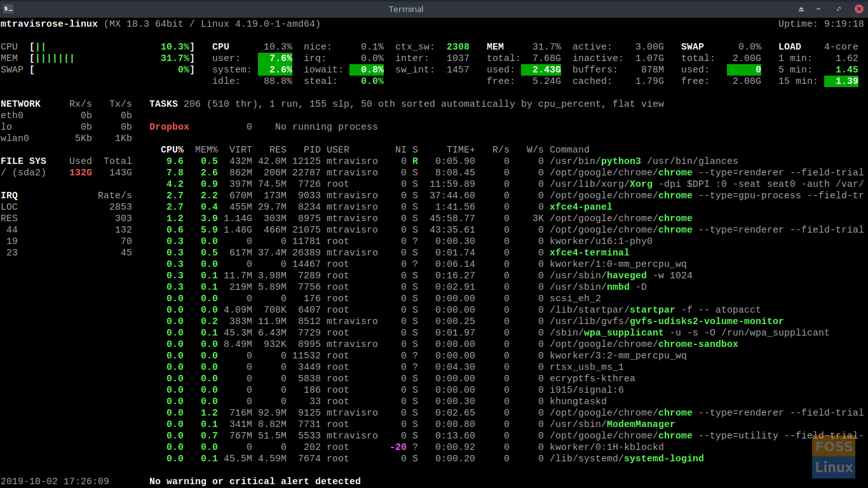Screen dimensions: 868x488
Task: Select the cached value 1.79G
Action: click(649, 81)
